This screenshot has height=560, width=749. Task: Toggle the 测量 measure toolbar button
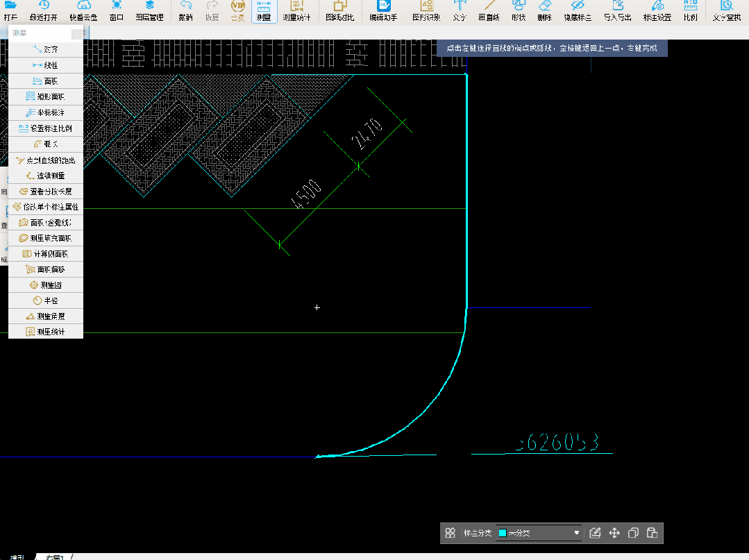[264, 11]
